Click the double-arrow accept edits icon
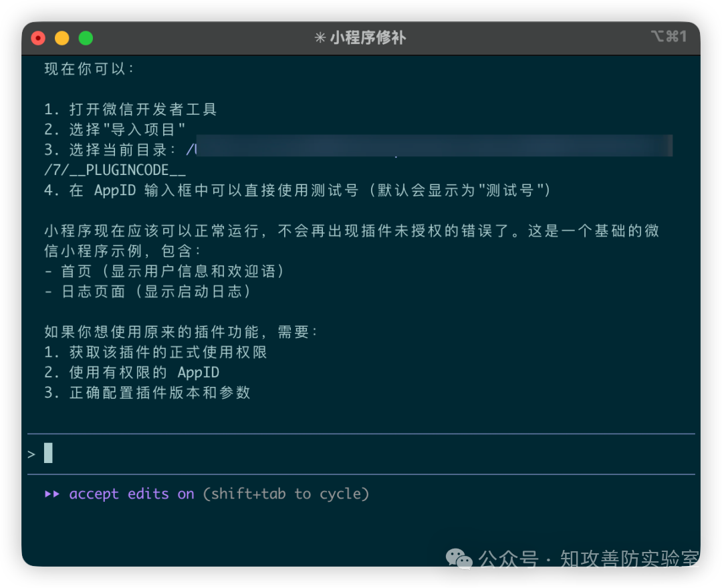The image size is (722, 588). point(52,494)
